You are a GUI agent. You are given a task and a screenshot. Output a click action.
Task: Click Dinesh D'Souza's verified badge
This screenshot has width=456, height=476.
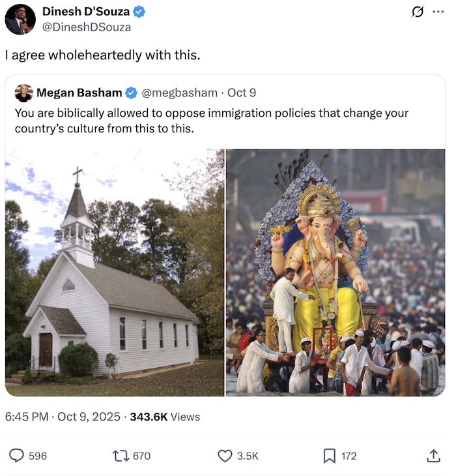tap(139, 12)
